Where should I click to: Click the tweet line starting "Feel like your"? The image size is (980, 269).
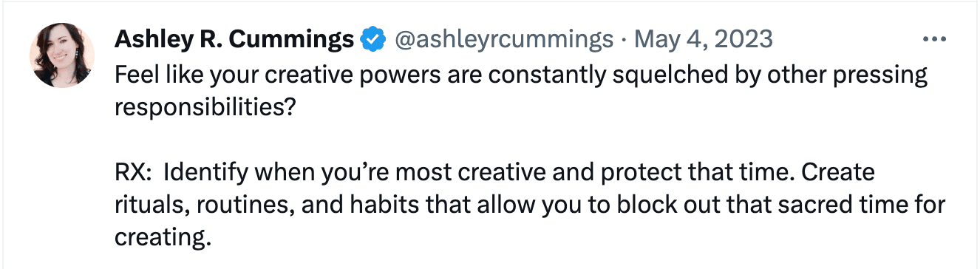click(521, 75)
